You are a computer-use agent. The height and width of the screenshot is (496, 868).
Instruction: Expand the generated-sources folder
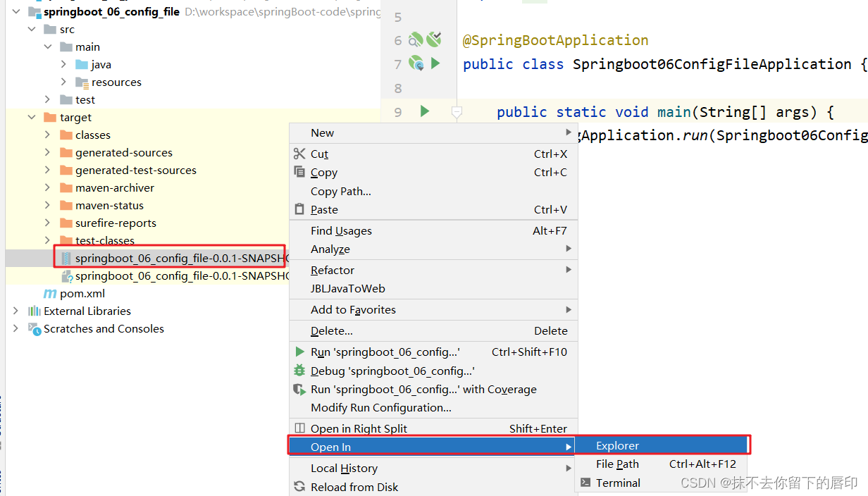click(48, 152)
